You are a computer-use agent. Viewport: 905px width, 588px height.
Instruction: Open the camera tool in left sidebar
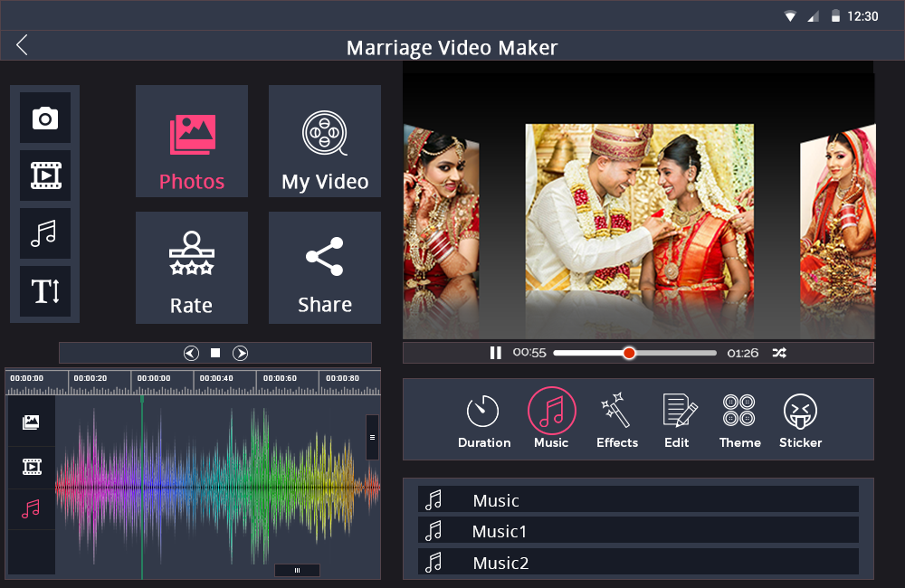pos(44,119)
